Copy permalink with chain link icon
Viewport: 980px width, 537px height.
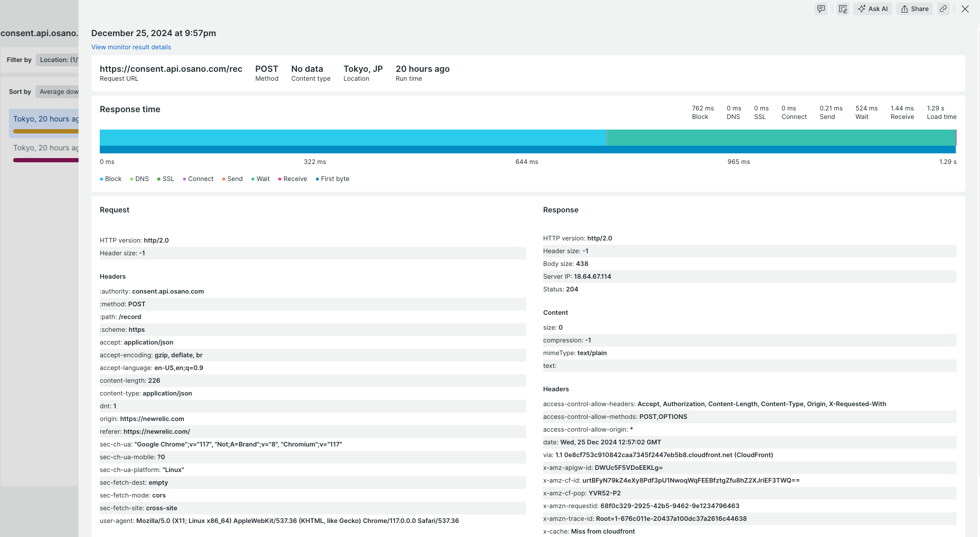[x=943, y=9]
